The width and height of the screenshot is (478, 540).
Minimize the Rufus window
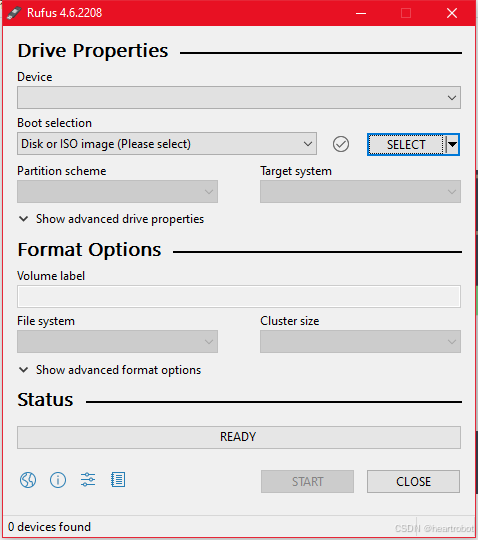coord(361,13)
